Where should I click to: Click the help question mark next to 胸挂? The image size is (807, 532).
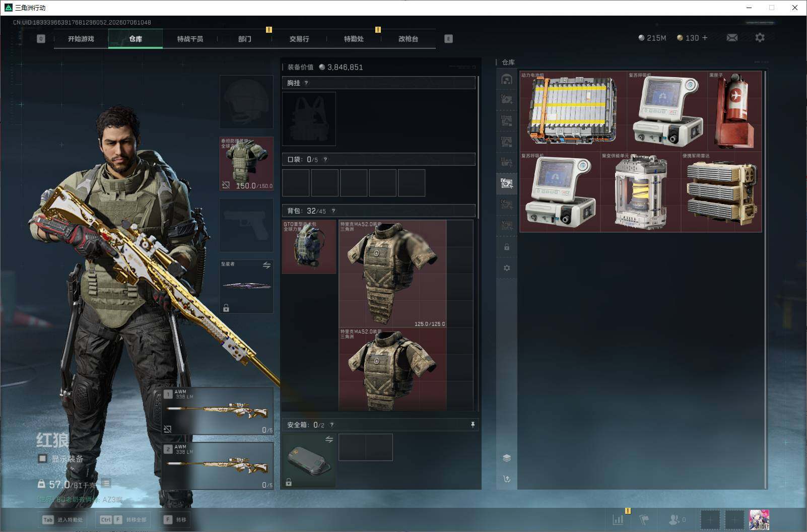pyautogui.click(x=306, y=83)
